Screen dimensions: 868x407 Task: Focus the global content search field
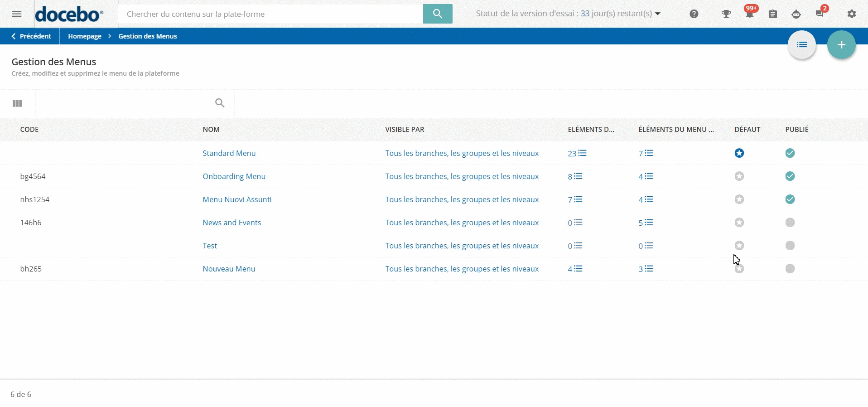click(271, 14)
